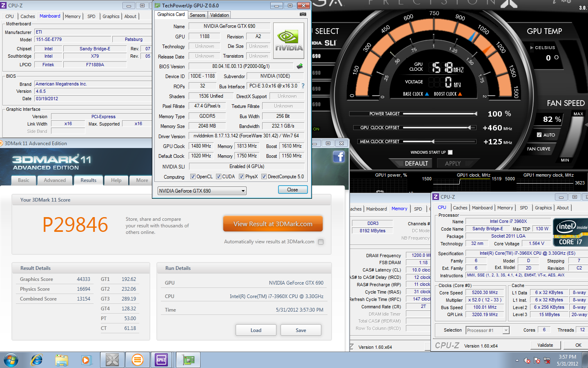Click the gray 3DMark taskbar icon

[112, 360]
